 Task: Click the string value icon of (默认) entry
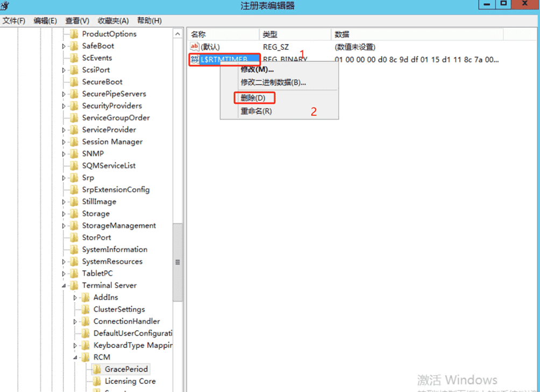coord(195,46)
